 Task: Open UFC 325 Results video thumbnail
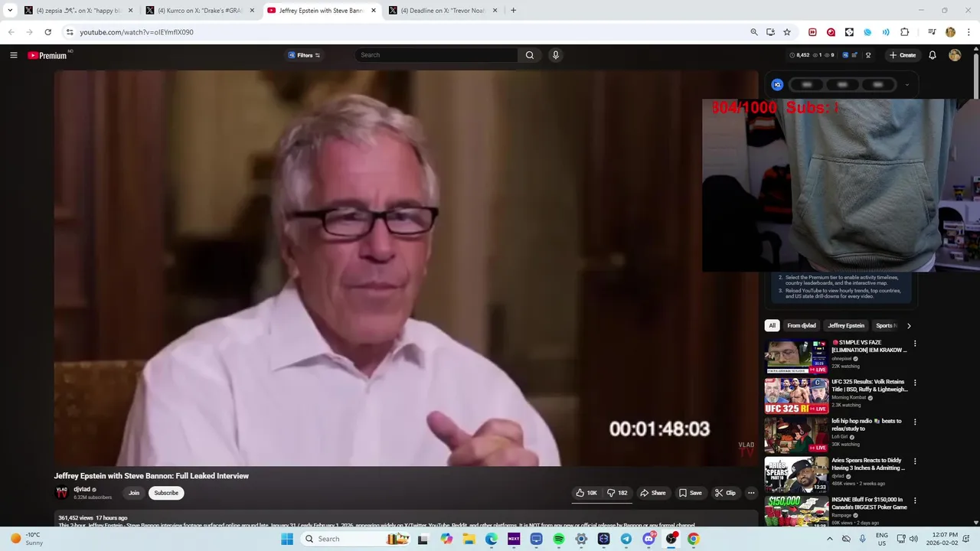point(796,396)
